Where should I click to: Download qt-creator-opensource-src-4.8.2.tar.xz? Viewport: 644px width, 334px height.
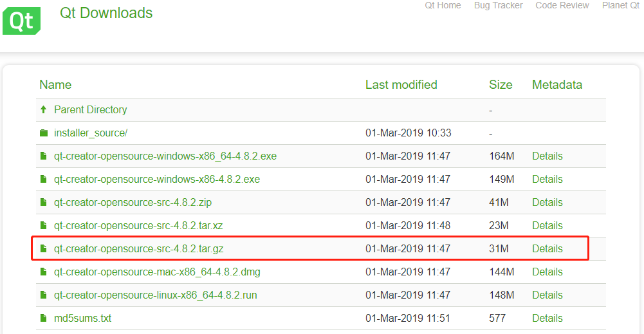coord(138,225)
